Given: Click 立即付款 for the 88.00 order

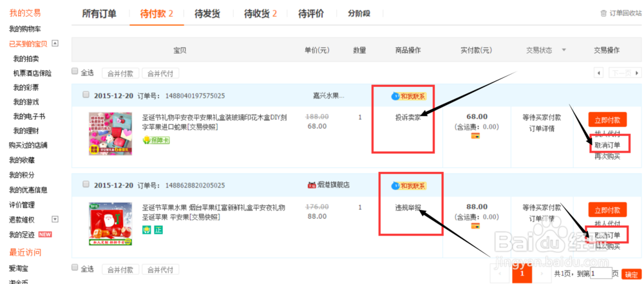Looking at the screenshot, I should point(607,209).
